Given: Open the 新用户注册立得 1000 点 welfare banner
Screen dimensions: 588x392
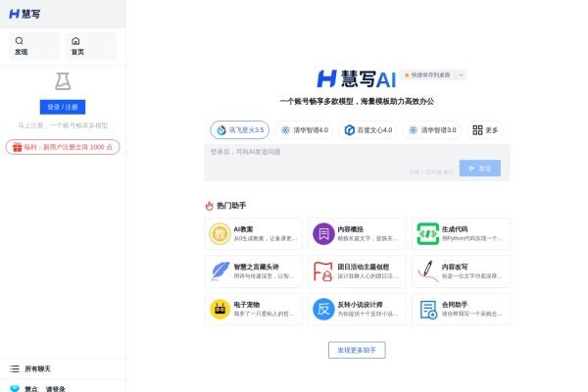Looking at the screenshot, I should [63, 147].
